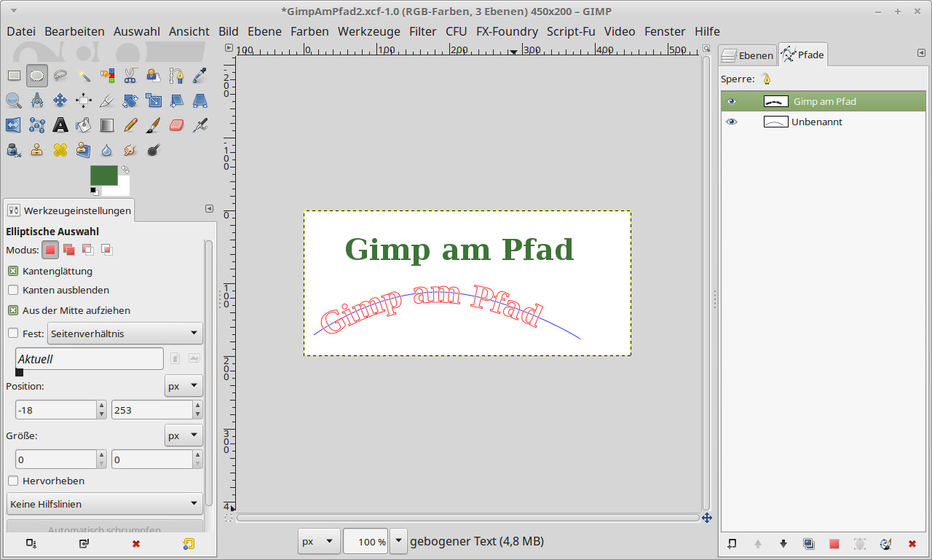Image resolution: width=932 pixels, height=560 pixels.
Task: Enable the Hervorheben checkbox
Action: pyautogui.click(x=13, y=481)
